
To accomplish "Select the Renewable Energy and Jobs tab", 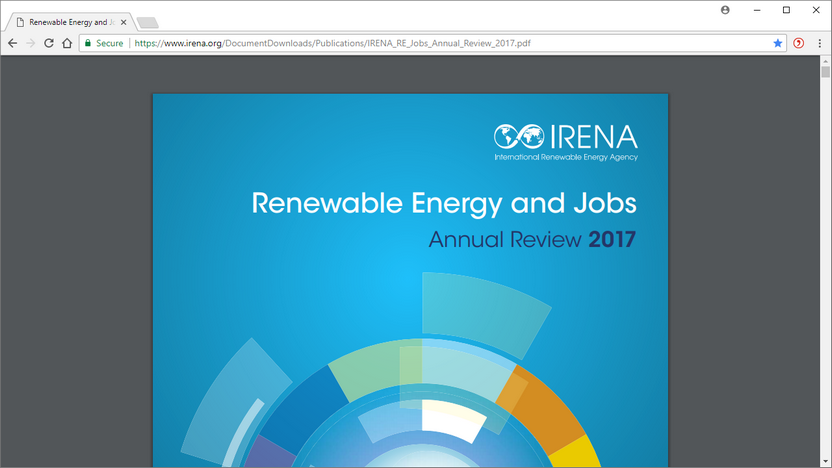I will click(x=70, y=22).
